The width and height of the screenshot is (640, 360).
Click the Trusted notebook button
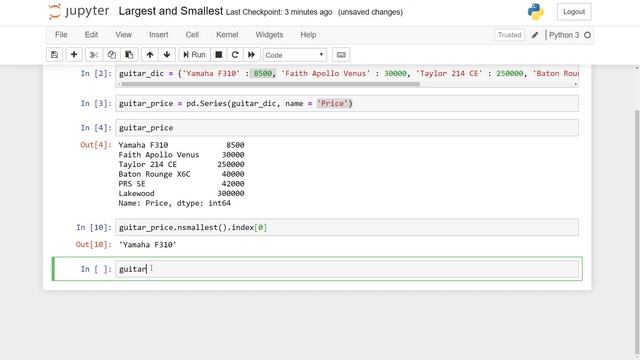coord(509,35)
